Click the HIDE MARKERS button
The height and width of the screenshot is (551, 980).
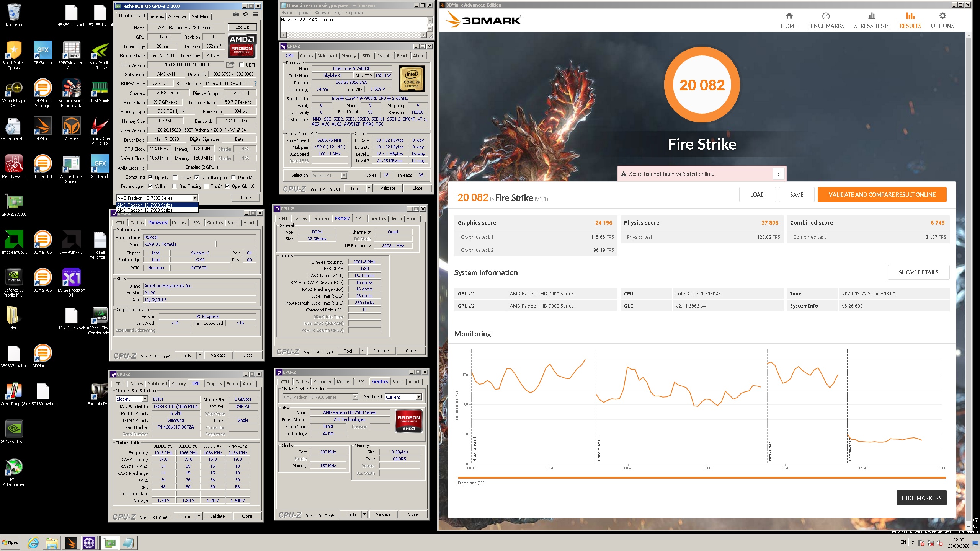(921, 498)
